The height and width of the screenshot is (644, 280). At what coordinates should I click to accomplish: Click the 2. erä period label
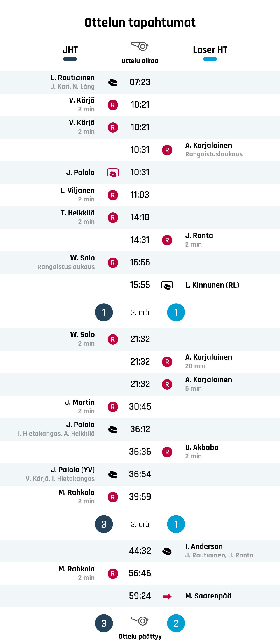(x=140, y=313)
